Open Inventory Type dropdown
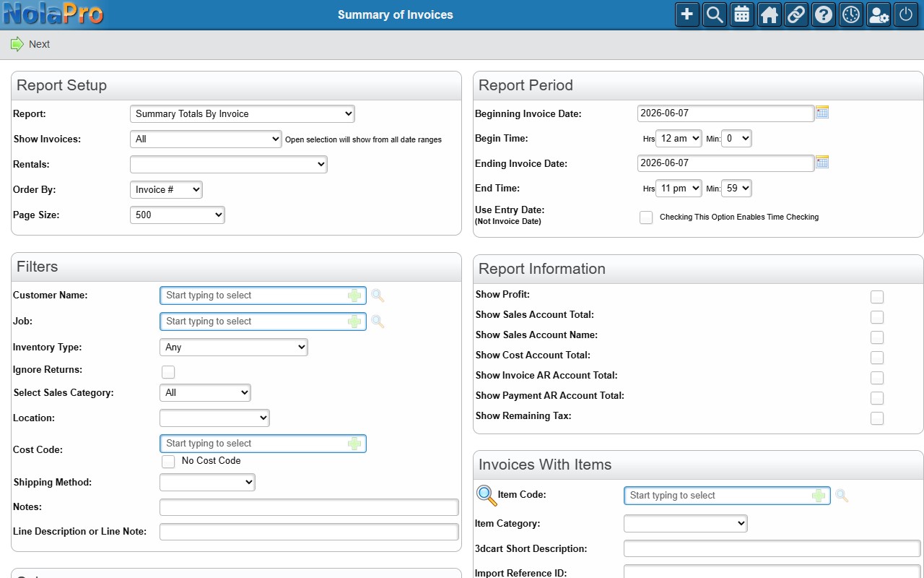Viewport: 924px width, 578px height. (x=234, y=347)
